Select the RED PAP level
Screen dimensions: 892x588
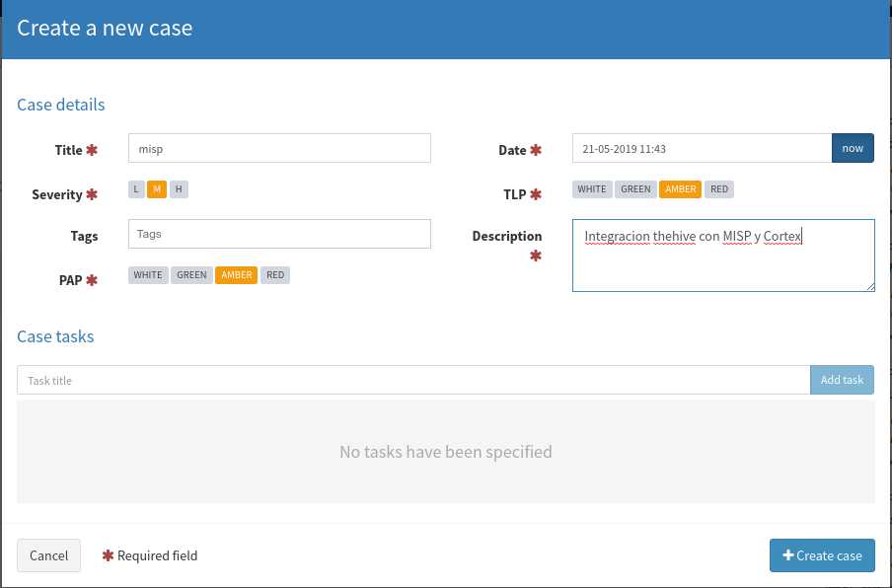coord(274,274)
